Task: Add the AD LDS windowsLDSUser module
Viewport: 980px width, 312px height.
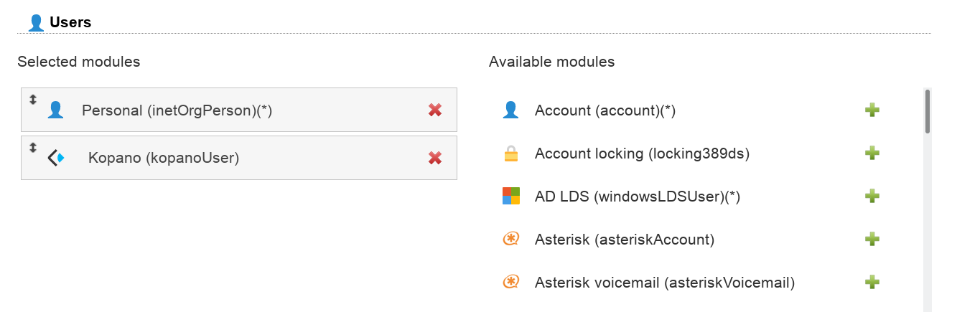Action: [x=872, y=196]
